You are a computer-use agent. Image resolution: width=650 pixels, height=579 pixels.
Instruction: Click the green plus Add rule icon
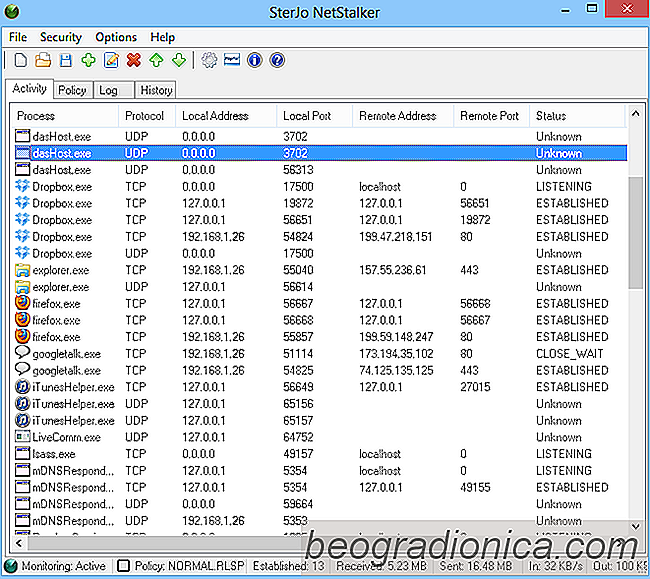89,61
